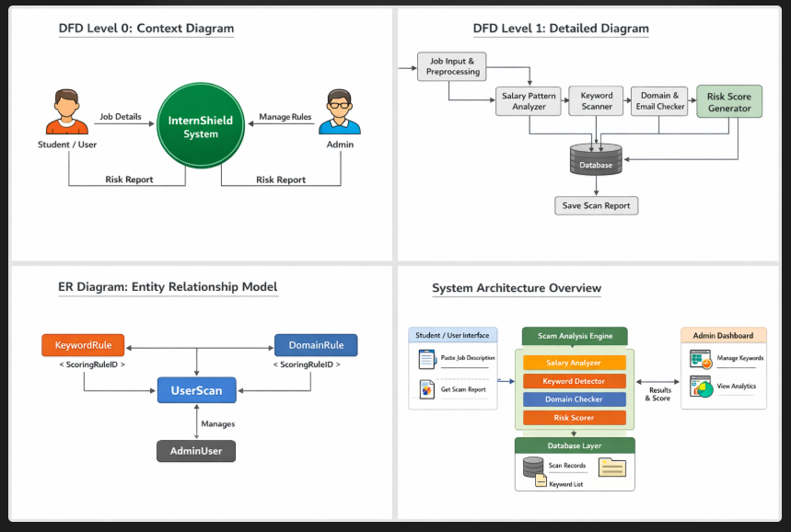Image resolution: width=791 pixels, height=532 pixels.
Task: Click the Student / User avatar icon
Action: tap(66, 112)
